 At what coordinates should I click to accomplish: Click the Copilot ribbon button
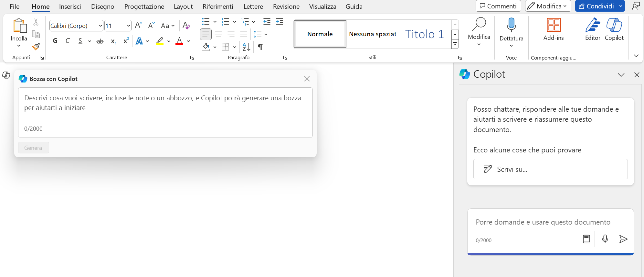pyautogui.click(x=614, y=29)
